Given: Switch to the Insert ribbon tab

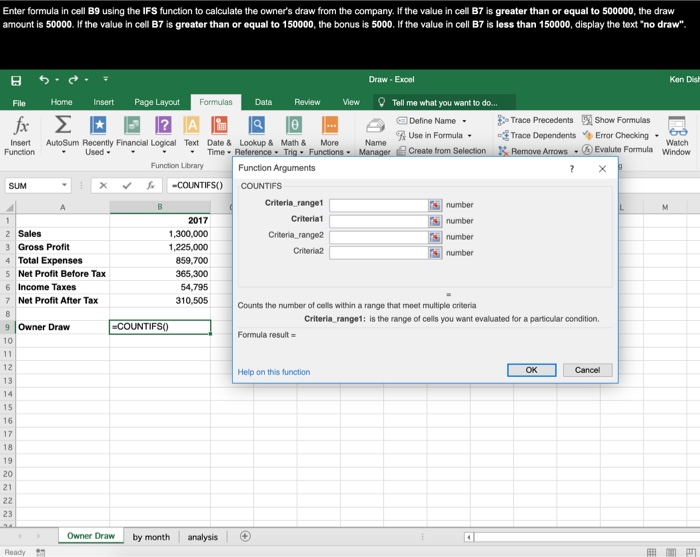Looking at the screenshot, I should point(104,102).
